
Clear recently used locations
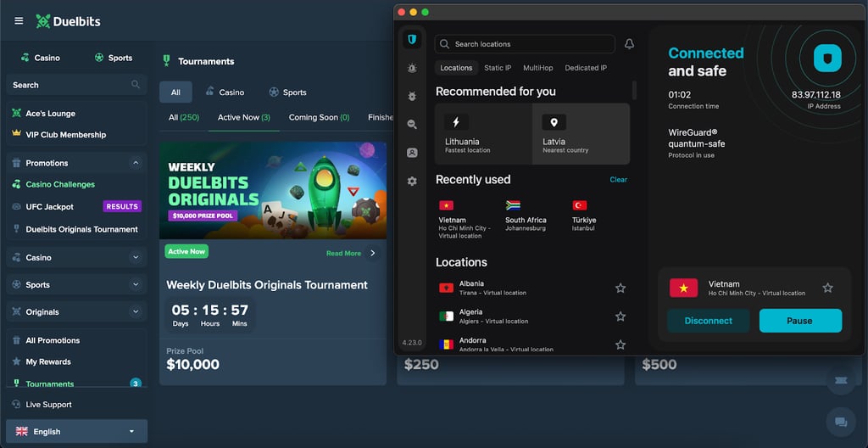(x=618, y=180)
